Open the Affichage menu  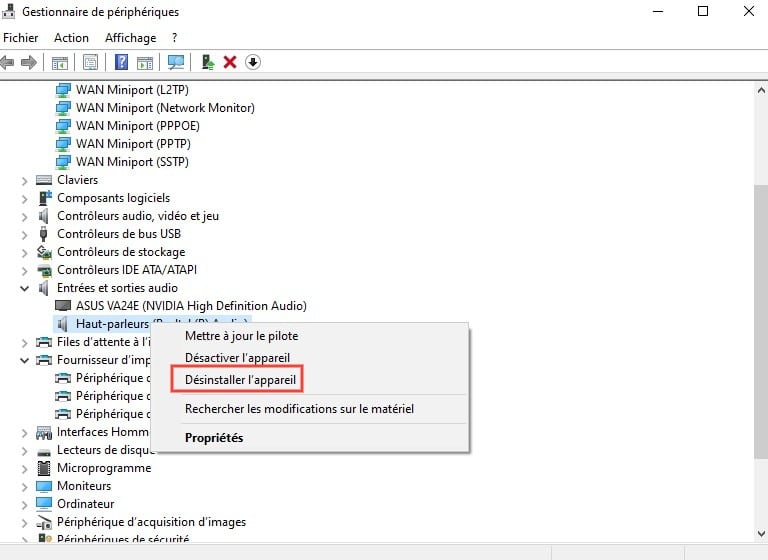(x=130, y=38)
